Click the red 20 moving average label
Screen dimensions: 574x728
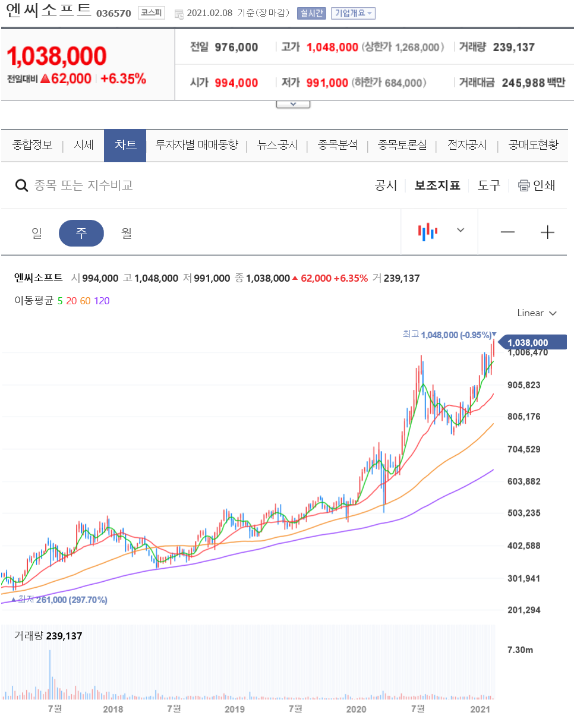point(71,301)
